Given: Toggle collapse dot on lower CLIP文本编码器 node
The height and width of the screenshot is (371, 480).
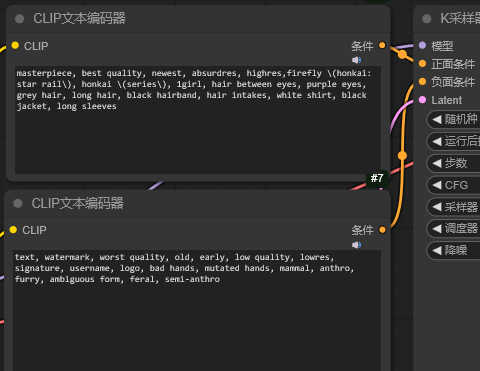Looking at the screenshot, I should click(x=18, y=203).
